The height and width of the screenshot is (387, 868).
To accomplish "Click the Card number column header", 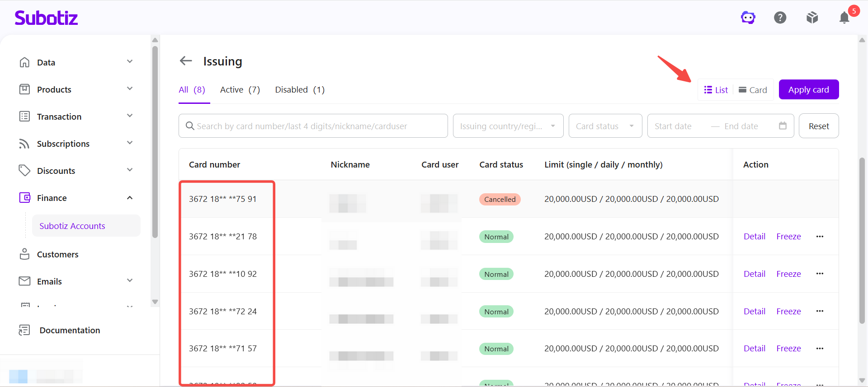I will click(215, 164).
